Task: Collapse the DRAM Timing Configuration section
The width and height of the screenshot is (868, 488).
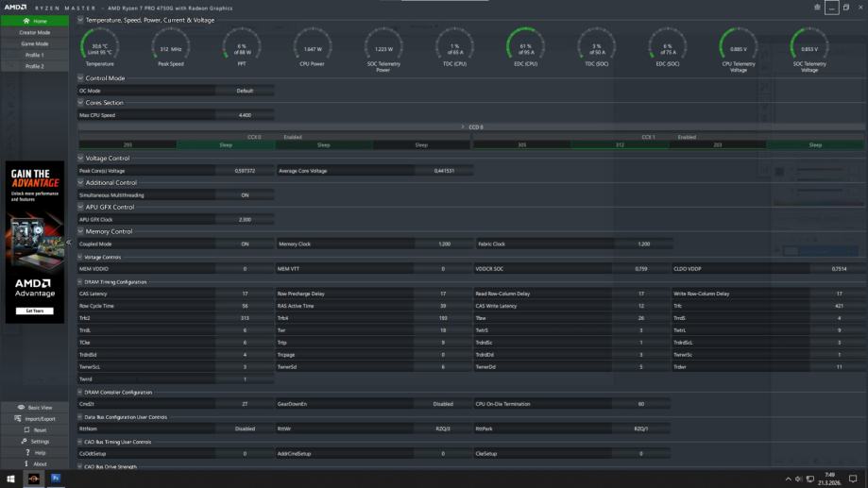Action: [x=80, y=282]
